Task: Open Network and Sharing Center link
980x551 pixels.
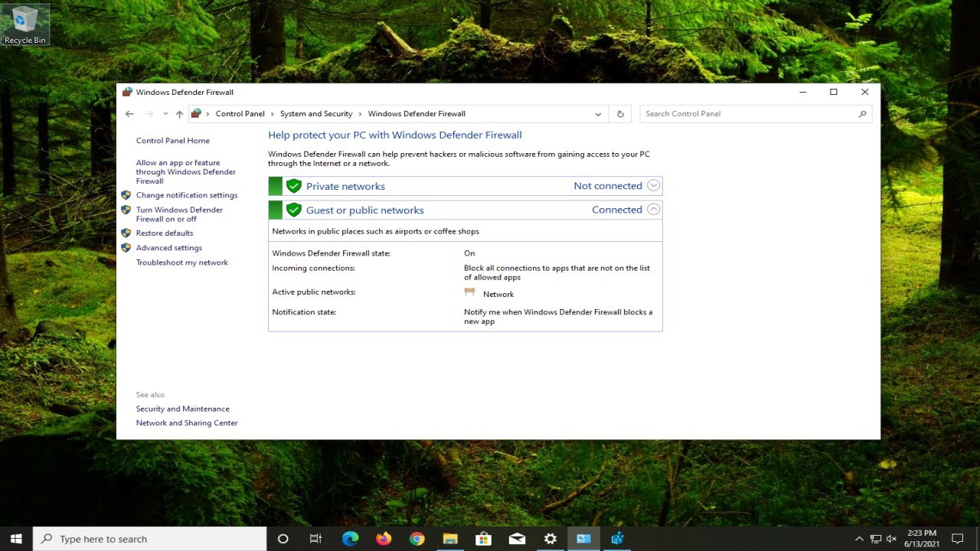Action: click(187, 422)
